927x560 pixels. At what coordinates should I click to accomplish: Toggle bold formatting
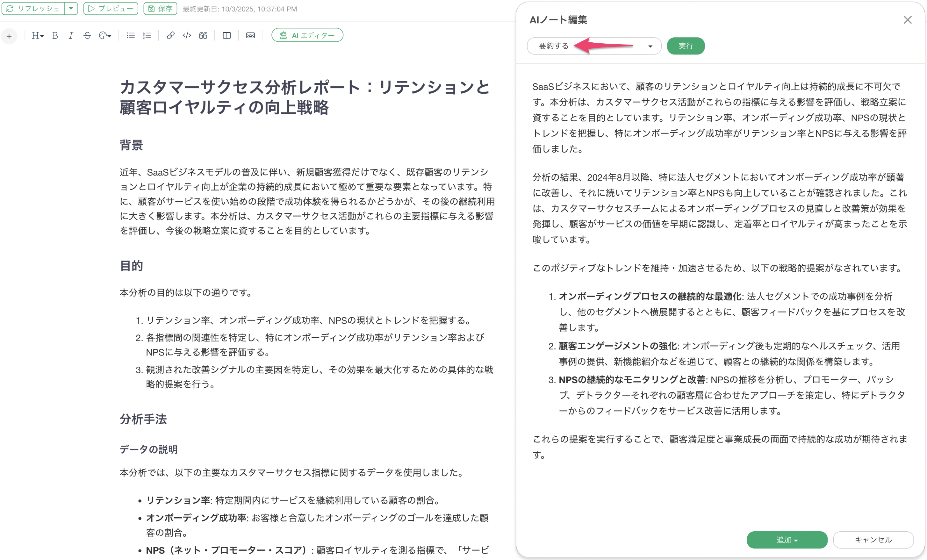click(55, 35)
